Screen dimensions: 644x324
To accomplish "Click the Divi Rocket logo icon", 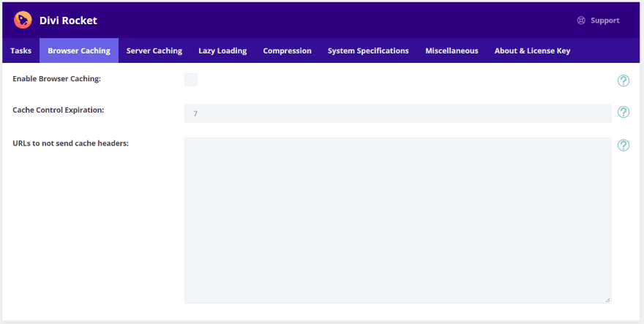I will 23,20.
